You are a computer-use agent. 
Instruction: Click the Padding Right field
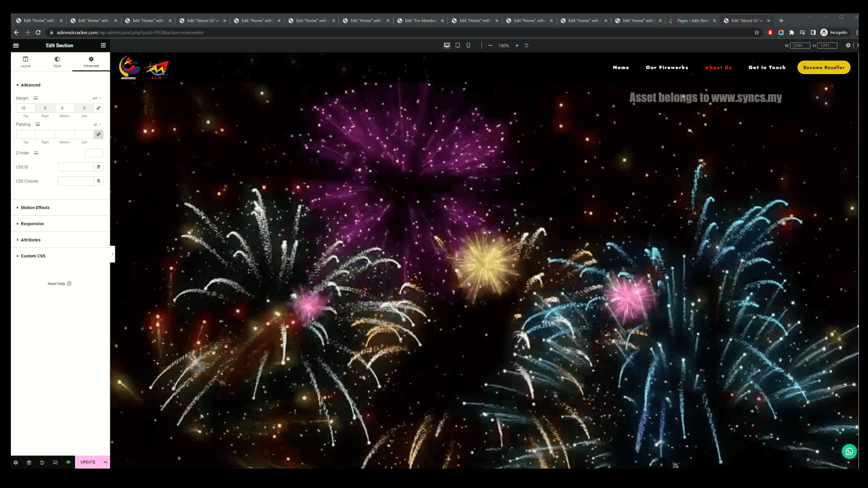pyautogui.click(x=45, y=134)
